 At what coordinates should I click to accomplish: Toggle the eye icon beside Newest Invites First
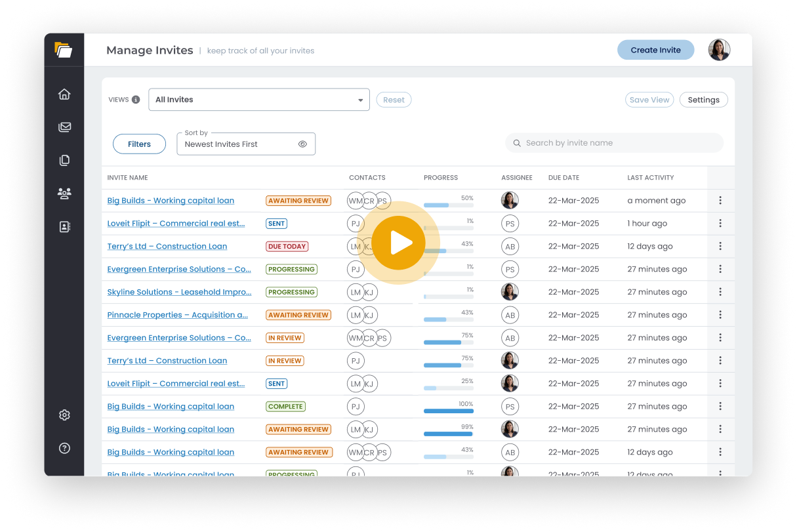click(302, 144)
